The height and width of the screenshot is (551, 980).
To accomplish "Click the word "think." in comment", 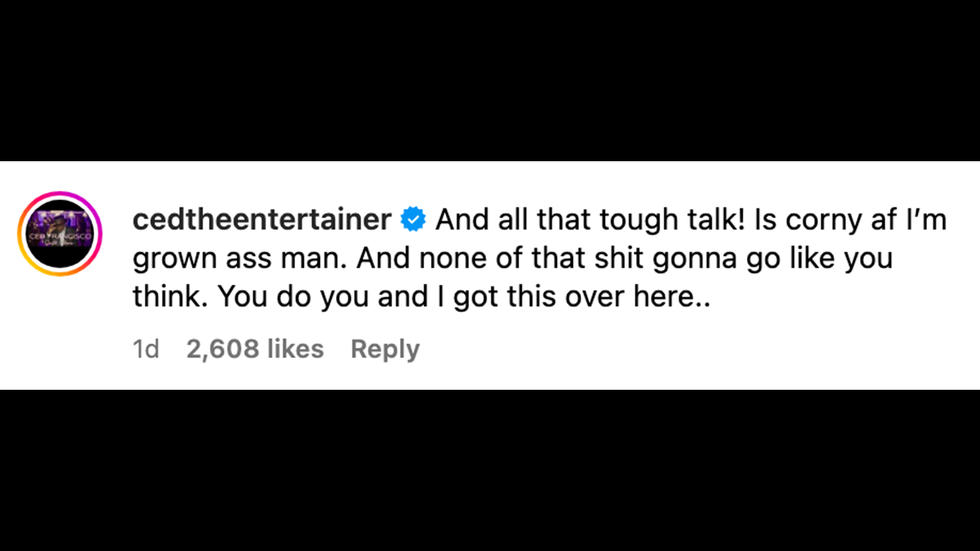I will [170, 296].
